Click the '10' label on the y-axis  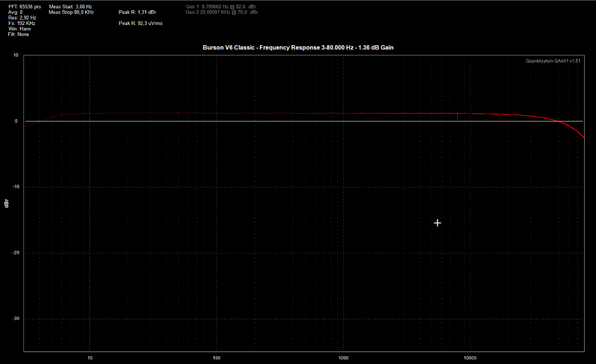point(15,55)
